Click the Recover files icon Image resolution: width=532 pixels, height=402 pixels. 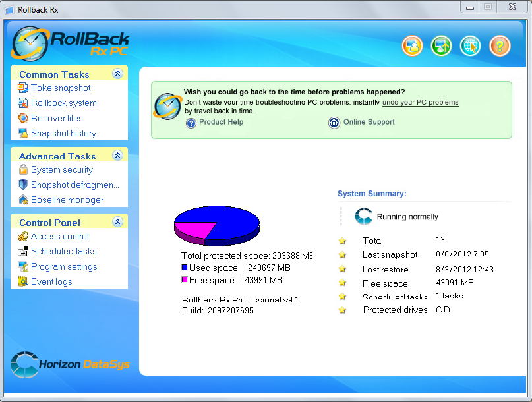point(23,118)
